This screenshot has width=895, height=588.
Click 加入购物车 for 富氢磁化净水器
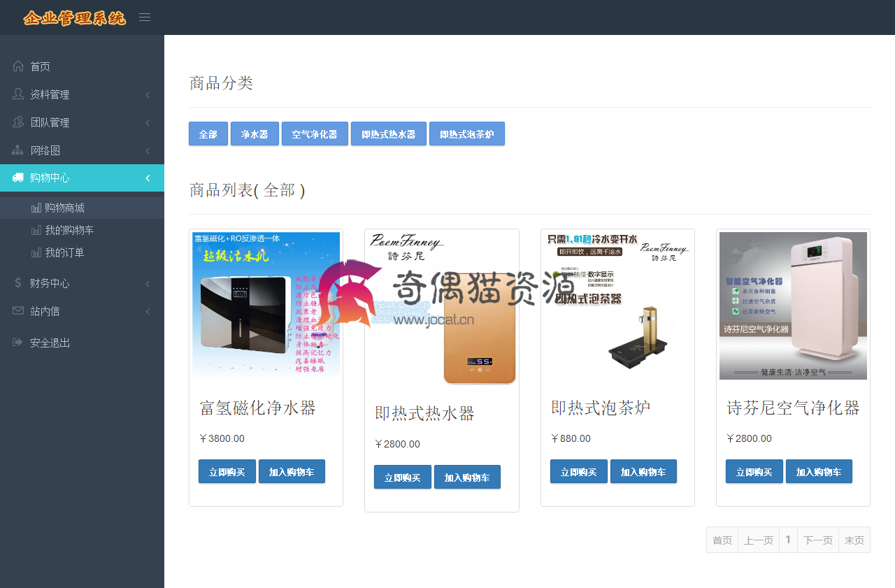click(x=292, y=471)
